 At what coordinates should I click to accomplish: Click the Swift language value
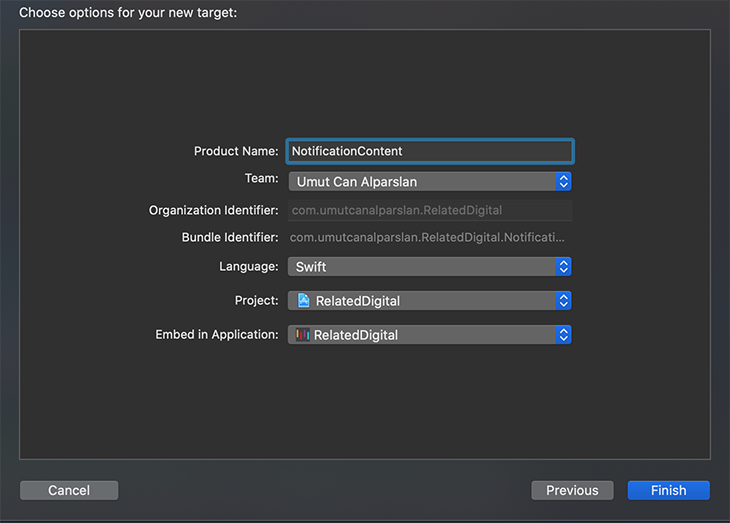click(311, 267)
